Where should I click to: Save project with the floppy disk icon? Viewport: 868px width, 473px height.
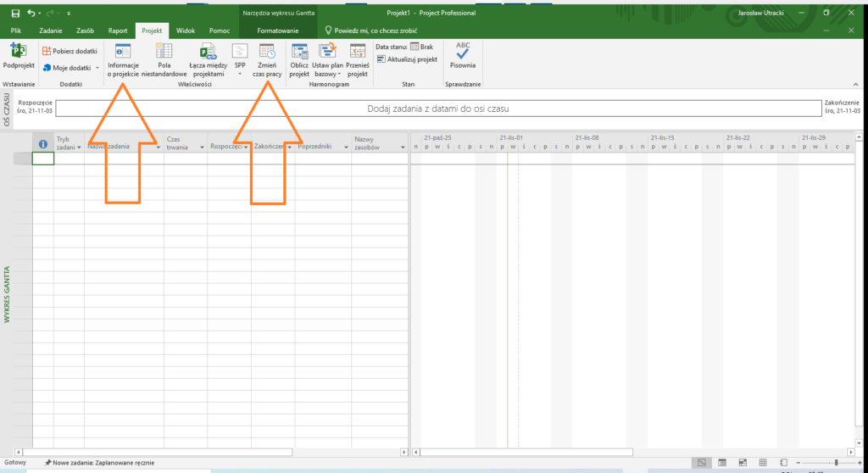click(15, 14)
